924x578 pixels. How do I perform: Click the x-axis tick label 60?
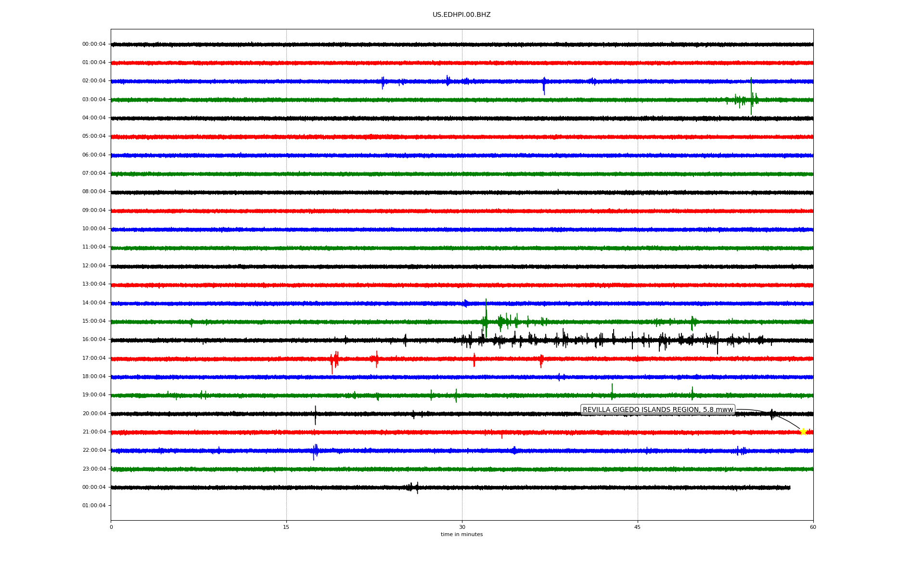coord(813,527)
